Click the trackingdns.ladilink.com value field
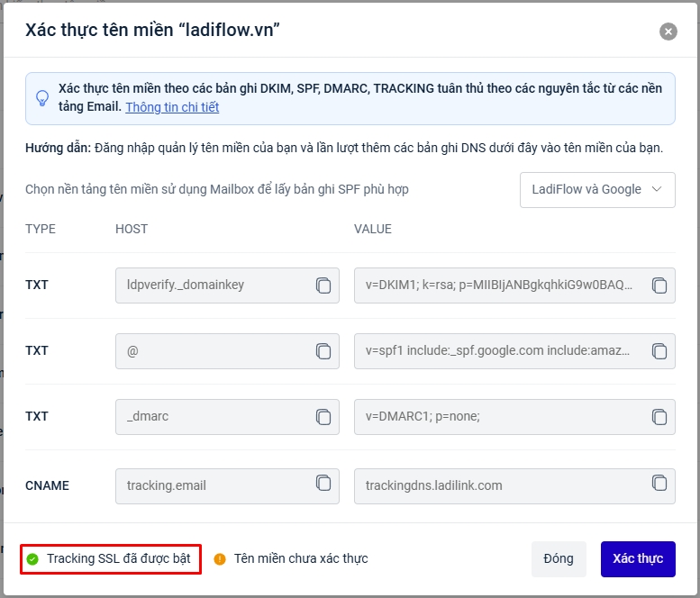Image resolution: width=700 pixels, height=598 pixels. [x=498, y=485]
